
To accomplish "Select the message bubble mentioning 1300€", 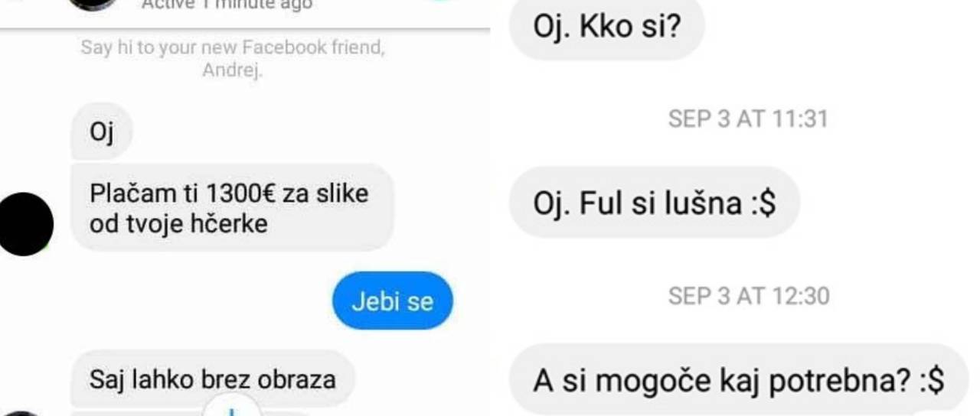I will pos(232,207).
